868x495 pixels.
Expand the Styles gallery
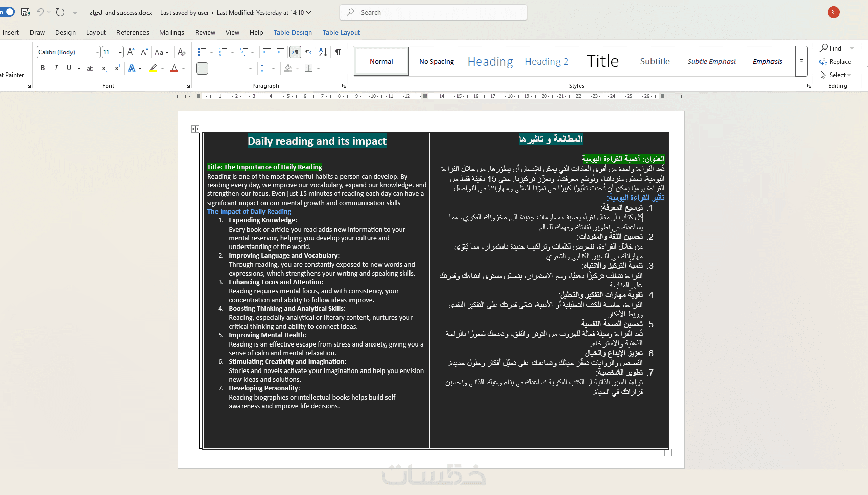pyautogui.click(x=801, y=61)
